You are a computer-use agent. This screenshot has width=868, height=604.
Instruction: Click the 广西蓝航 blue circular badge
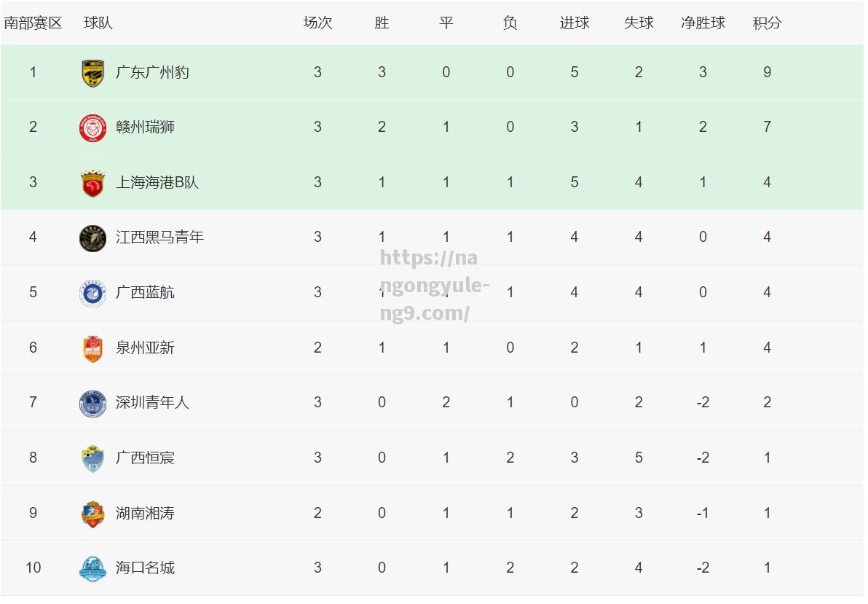[93, 293]
